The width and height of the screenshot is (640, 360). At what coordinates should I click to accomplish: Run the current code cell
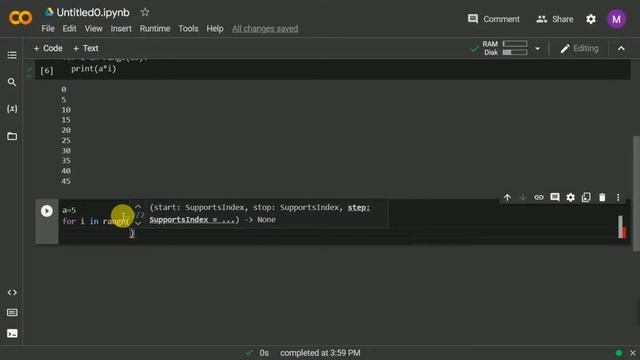click(47, 211)
